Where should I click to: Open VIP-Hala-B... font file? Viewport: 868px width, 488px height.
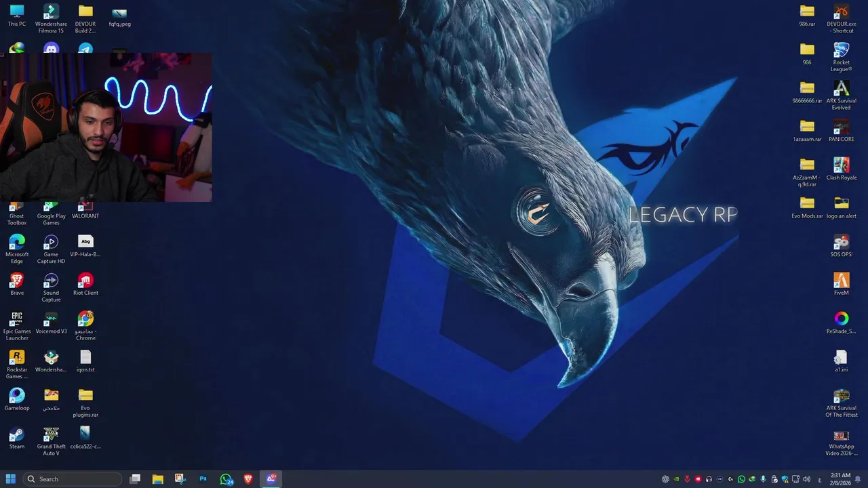tap(85, 245)
